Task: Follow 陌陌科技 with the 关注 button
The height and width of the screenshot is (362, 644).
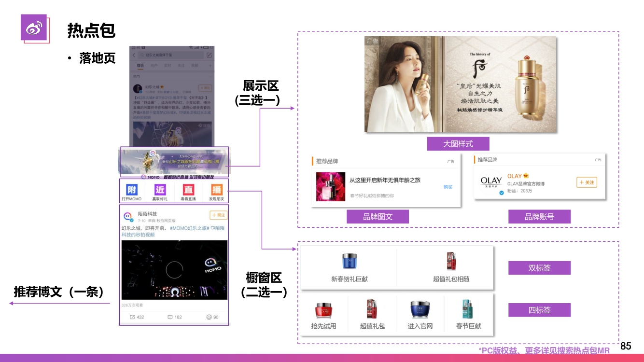Action: click(218, 215)
